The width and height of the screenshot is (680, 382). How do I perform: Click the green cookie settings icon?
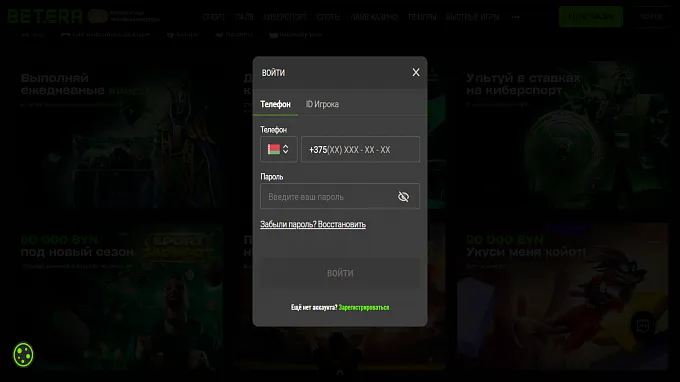[x=23, y=355]
